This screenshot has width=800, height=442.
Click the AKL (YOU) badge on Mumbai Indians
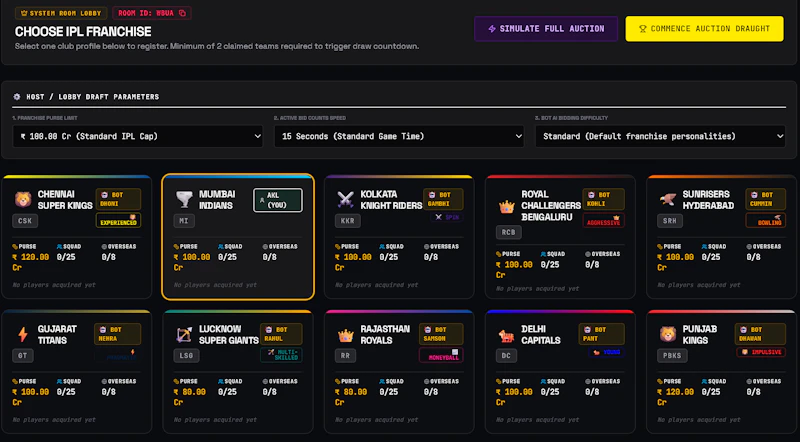coord(278,200)
